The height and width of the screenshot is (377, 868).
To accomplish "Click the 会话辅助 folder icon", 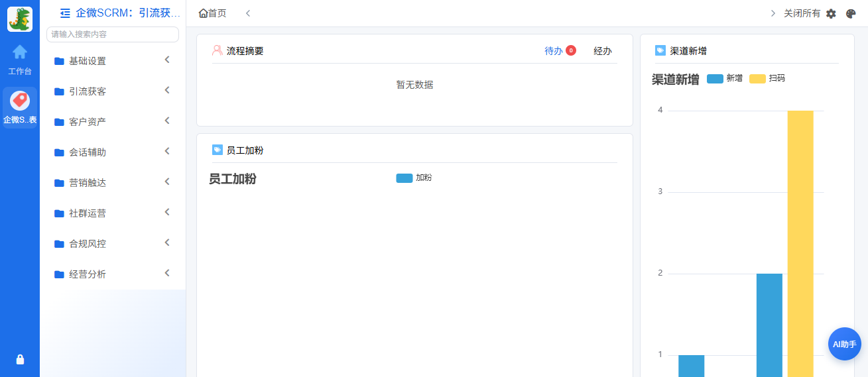I will (x=59, y=152).
